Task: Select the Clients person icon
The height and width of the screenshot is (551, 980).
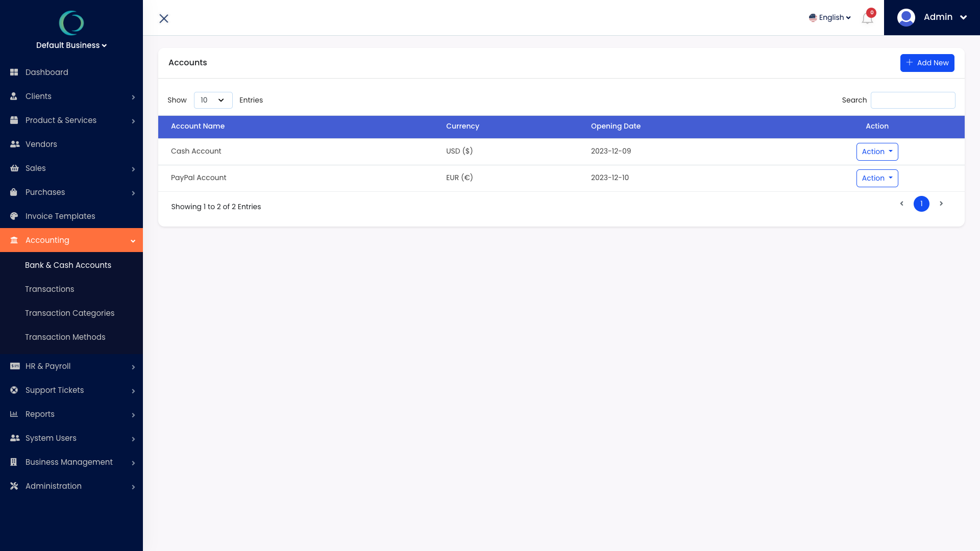Action: 14,96
